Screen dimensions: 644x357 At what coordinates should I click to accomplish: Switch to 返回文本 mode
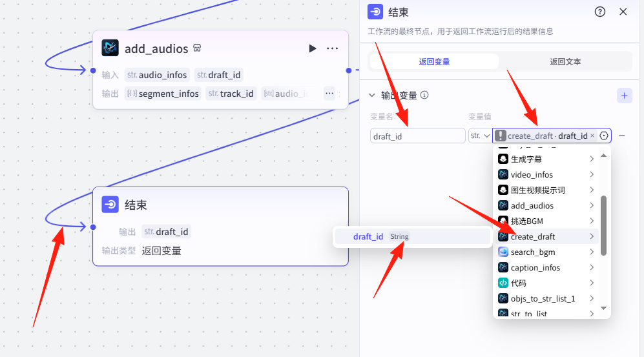[x=565, y=61]
